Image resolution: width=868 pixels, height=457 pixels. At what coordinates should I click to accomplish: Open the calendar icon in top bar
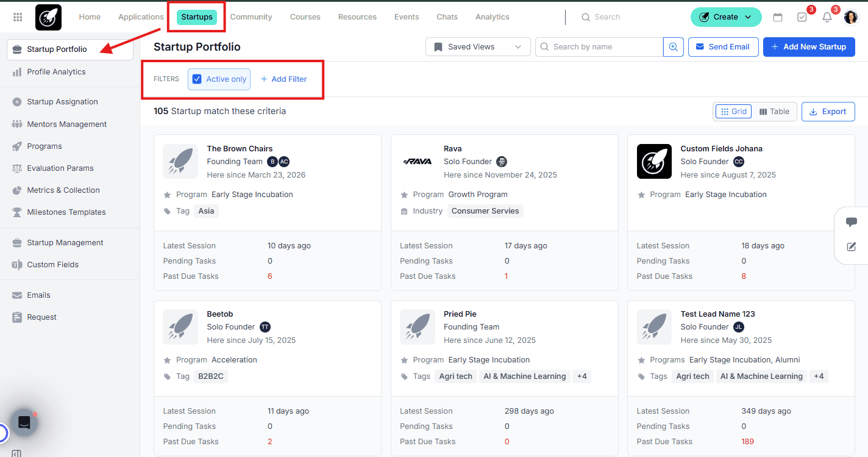[x=778, y=17]
